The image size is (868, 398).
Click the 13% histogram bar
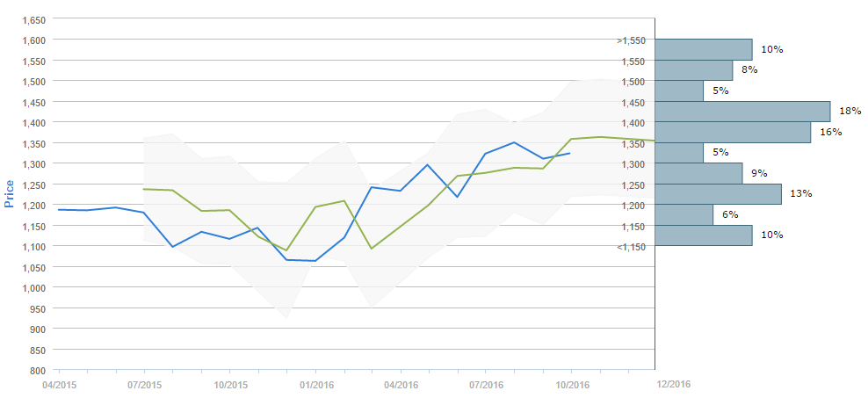click(718, 193)
